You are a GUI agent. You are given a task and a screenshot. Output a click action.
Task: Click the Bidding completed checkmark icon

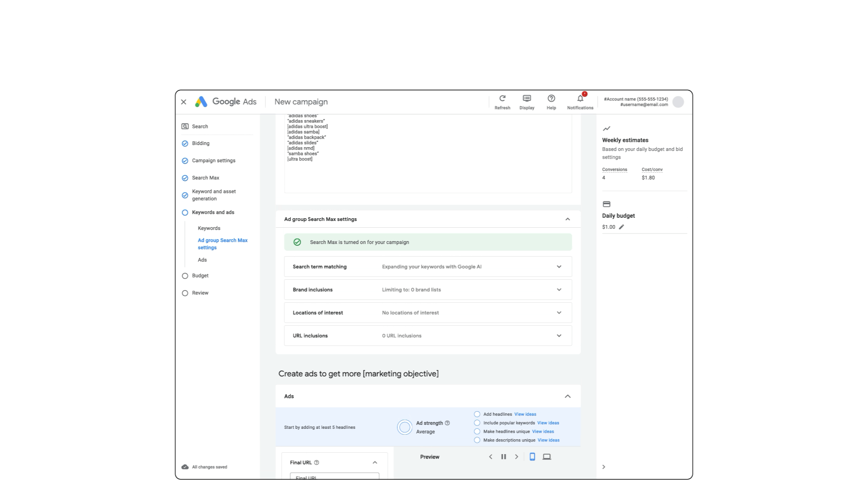coord(185,144)
